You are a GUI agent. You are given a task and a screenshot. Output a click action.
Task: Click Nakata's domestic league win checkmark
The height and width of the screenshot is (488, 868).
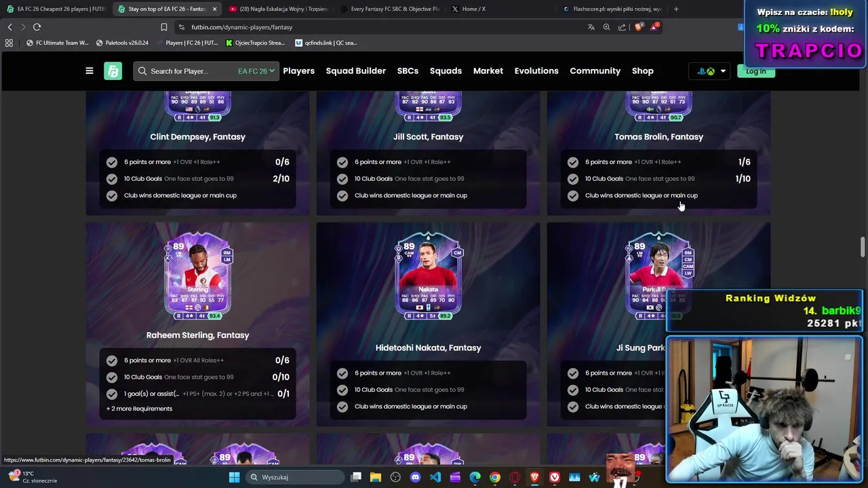[x=342, y=407]
